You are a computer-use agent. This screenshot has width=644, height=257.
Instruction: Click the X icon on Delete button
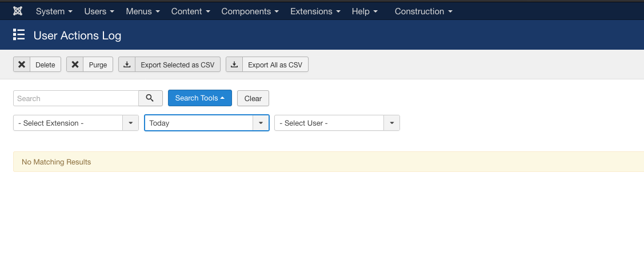[x=22, y=65]
